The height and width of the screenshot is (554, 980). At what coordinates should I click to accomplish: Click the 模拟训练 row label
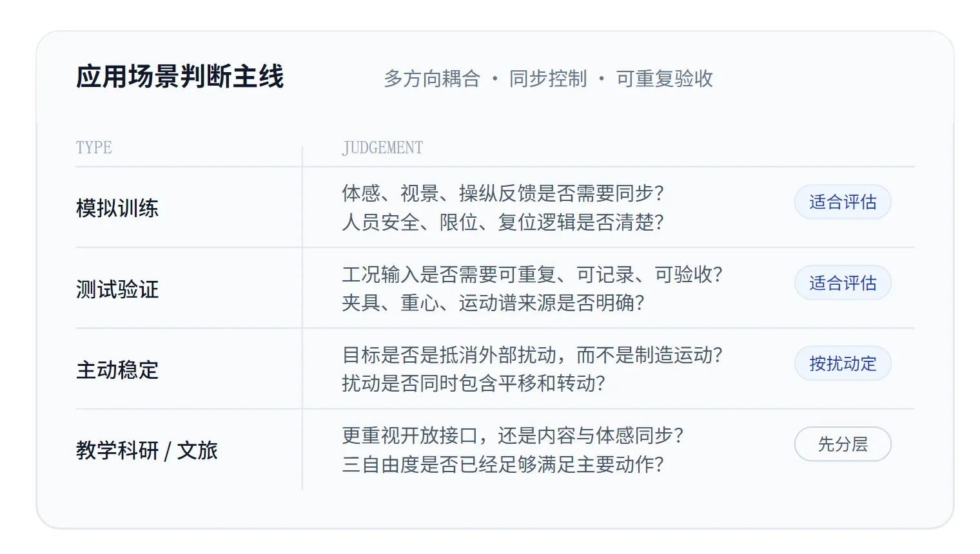tap(117, 208)
